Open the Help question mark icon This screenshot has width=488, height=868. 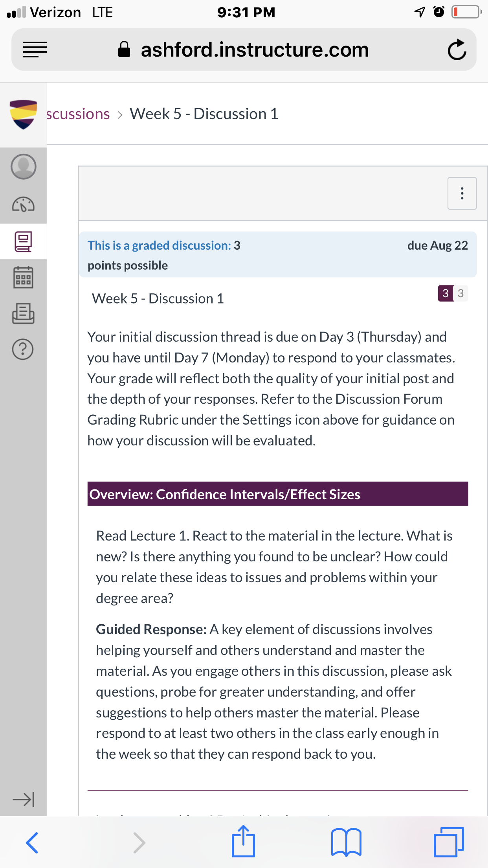pyautogui.click(x=23, y=349)
